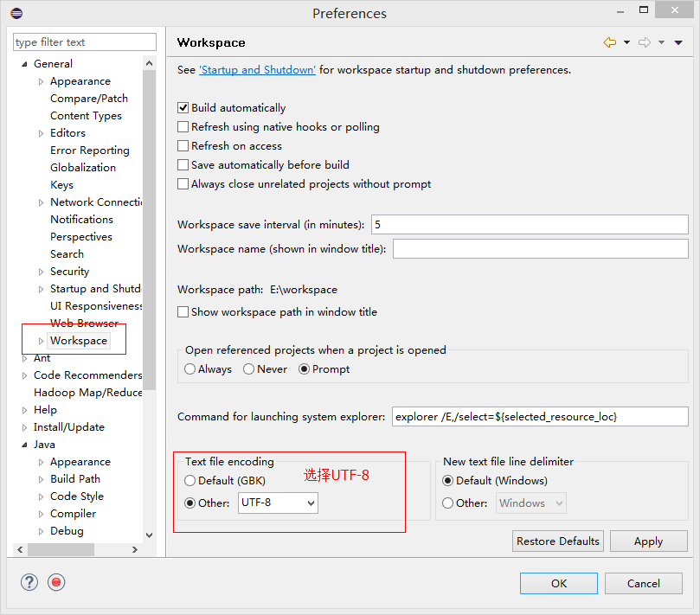Open the Windows line delimiter dropdown
Viewport: 700px width, 615px height.
[531, 503]
